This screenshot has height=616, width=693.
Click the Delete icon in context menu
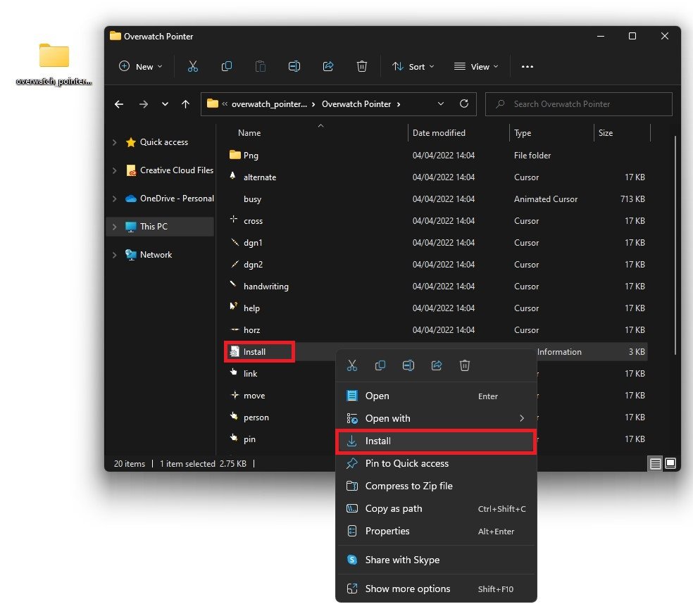coord(465,365)
